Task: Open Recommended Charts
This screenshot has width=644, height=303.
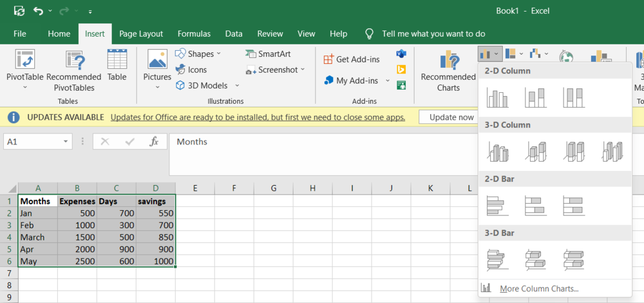Action: click(x=448, y=71)
